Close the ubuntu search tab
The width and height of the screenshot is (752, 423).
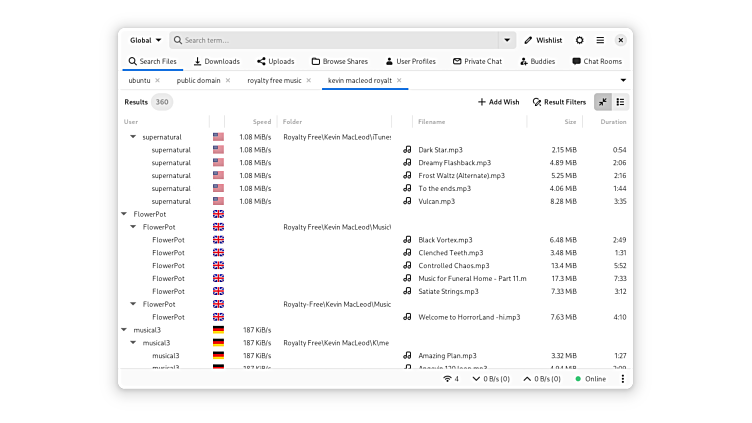(x=157, y=80)
